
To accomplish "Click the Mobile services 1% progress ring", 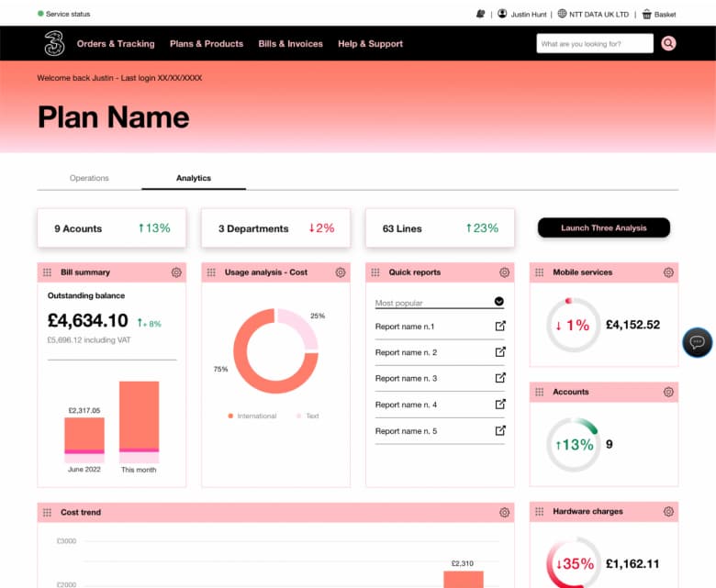I will point(573,325).
